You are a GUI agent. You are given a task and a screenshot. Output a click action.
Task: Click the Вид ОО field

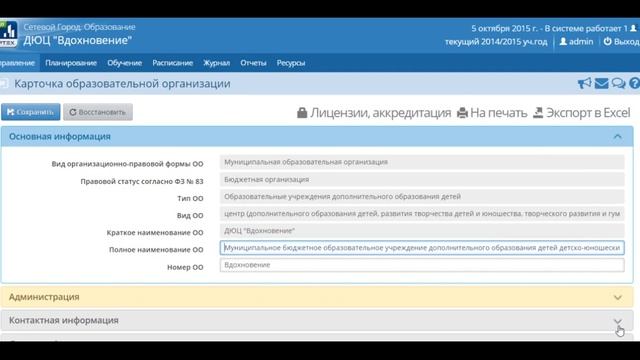pyautogui.click(x=422, y=213)
